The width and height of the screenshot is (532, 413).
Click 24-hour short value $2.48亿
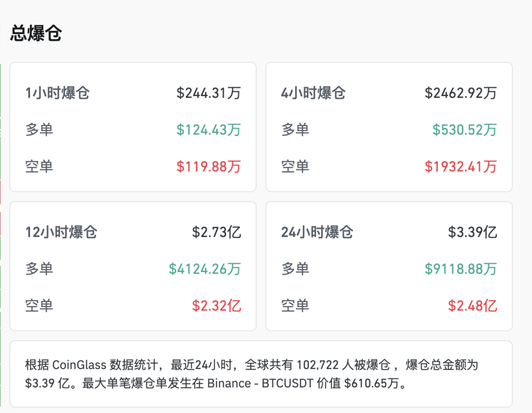coord(472,306)
